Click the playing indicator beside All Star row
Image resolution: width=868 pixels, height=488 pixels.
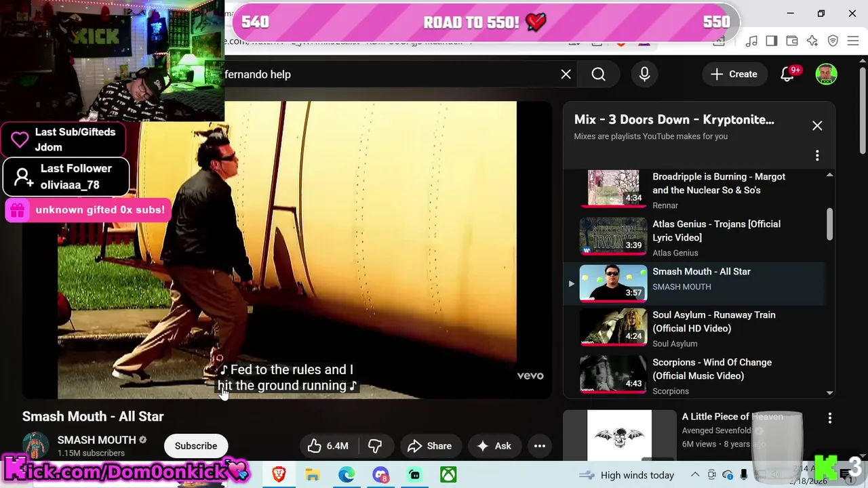[x=571, y=283]
